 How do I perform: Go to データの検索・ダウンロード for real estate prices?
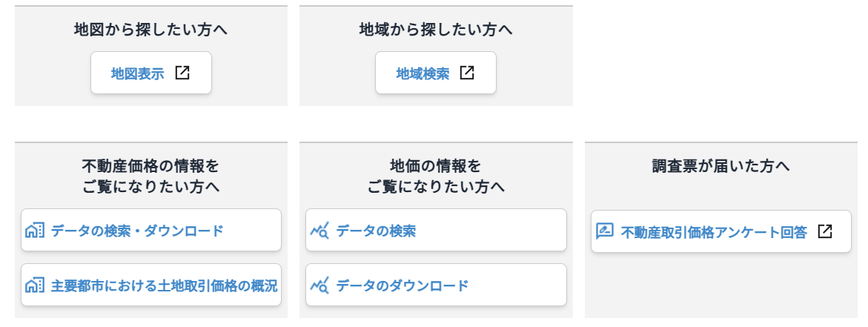[137, 231]
